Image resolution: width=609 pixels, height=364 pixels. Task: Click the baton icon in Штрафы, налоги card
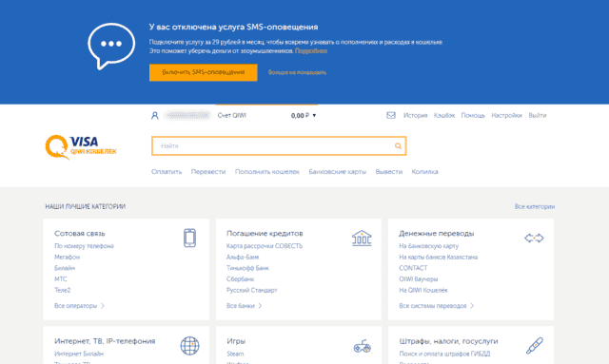click(x=535, y=346)
